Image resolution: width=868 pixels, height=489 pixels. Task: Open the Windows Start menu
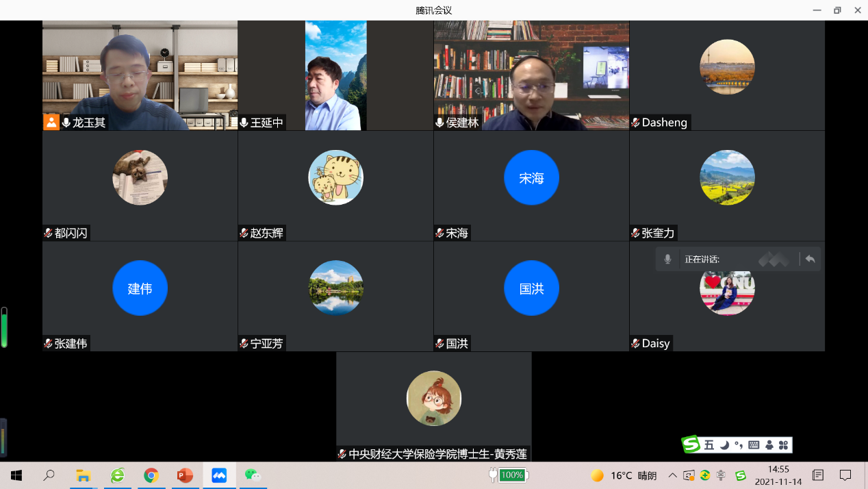pyautogui.click(x=16, y=475)
